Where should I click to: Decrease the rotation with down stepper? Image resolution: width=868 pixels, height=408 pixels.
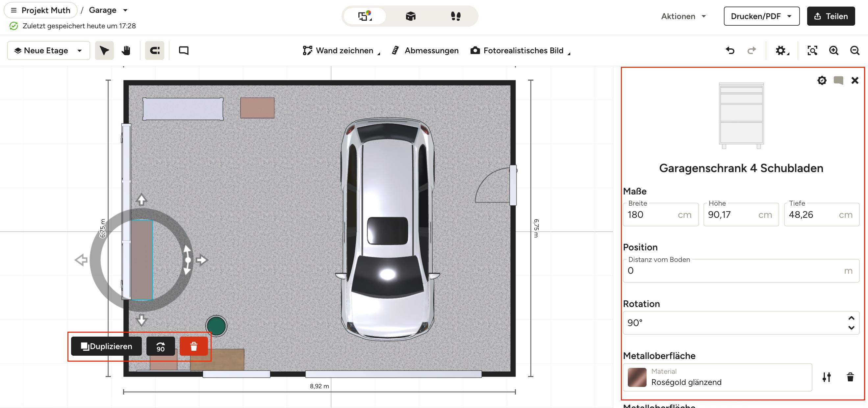tap(852, 327)
